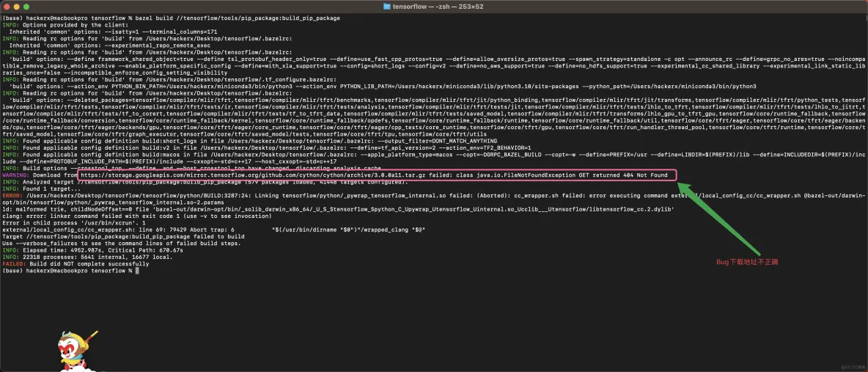
Task: Click the '--output_filter=DONT_MATCH_ANYTHING' text
Action: [438, 141]
